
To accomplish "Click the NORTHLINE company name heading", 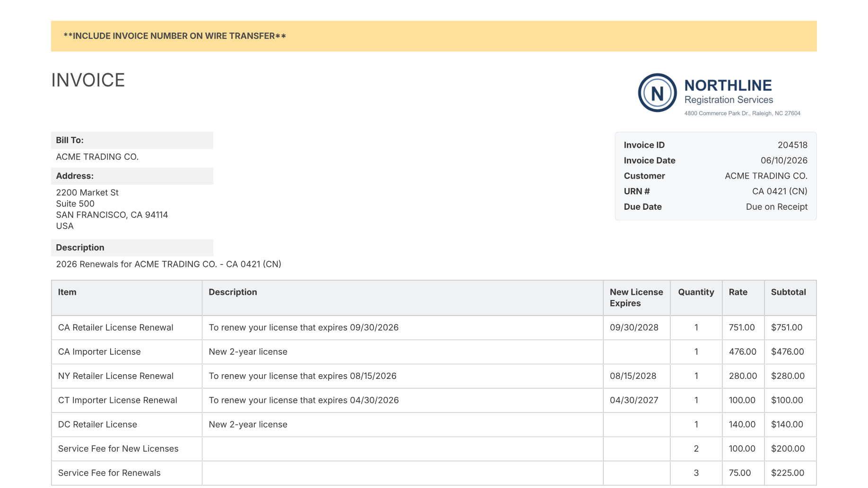I will pyautogui.click(x=728, y=86).
